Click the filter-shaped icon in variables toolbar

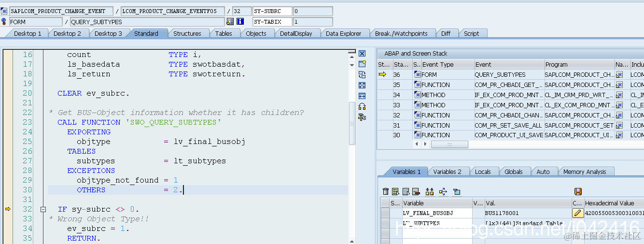[457, 191]
